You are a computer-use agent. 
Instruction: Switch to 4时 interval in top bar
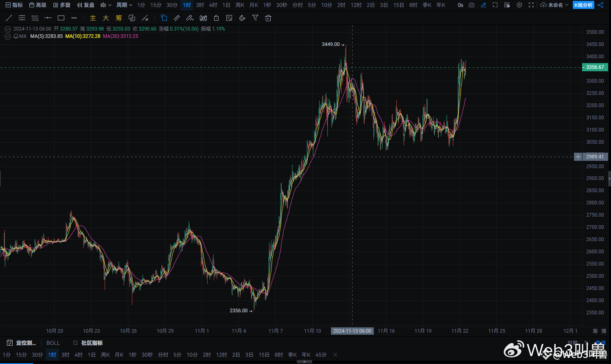(213, 5)
